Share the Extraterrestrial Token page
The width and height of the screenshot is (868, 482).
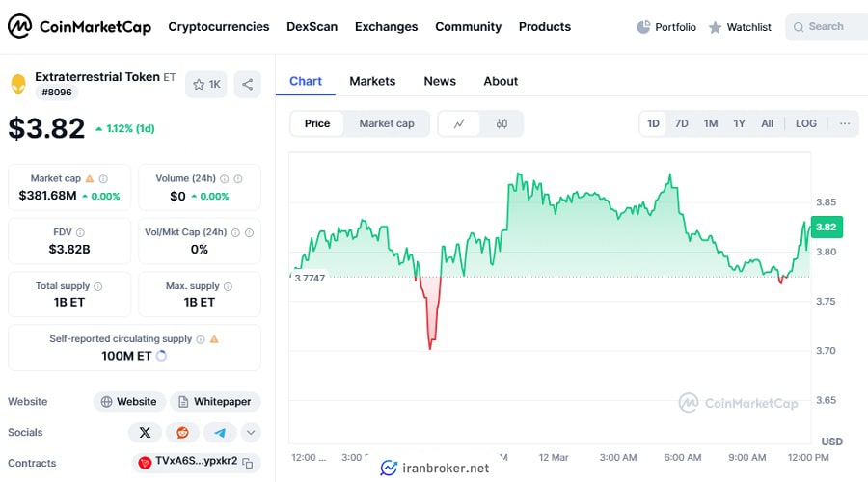248,84
